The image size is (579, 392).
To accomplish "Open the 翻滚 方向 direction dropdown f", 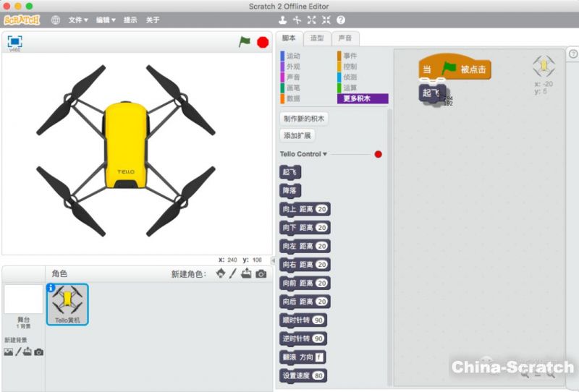I will pyautogui.click(x=319, y=357).
